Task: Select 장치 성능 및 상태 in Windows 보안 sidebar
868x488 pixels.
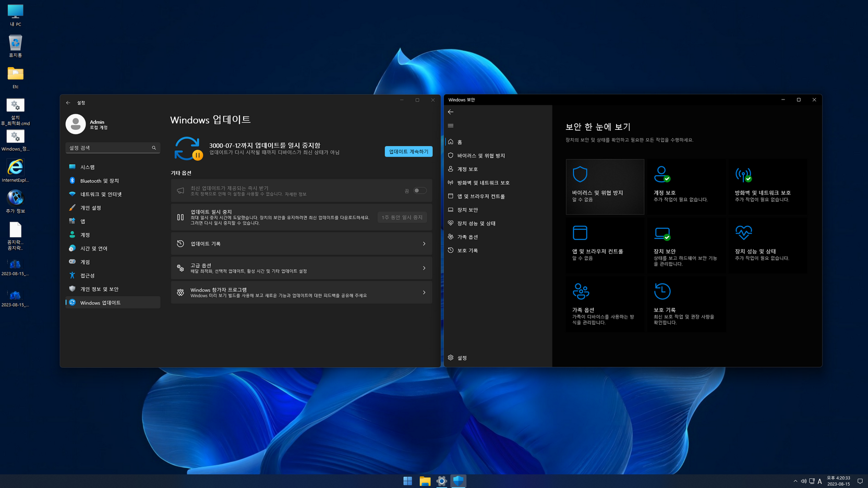Action: point(498,224)
